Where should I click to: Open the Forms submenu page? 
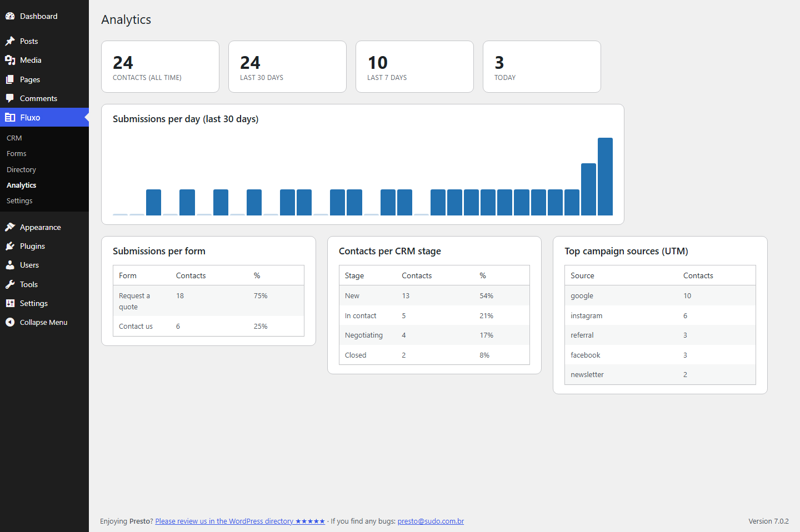click(17, 153)
